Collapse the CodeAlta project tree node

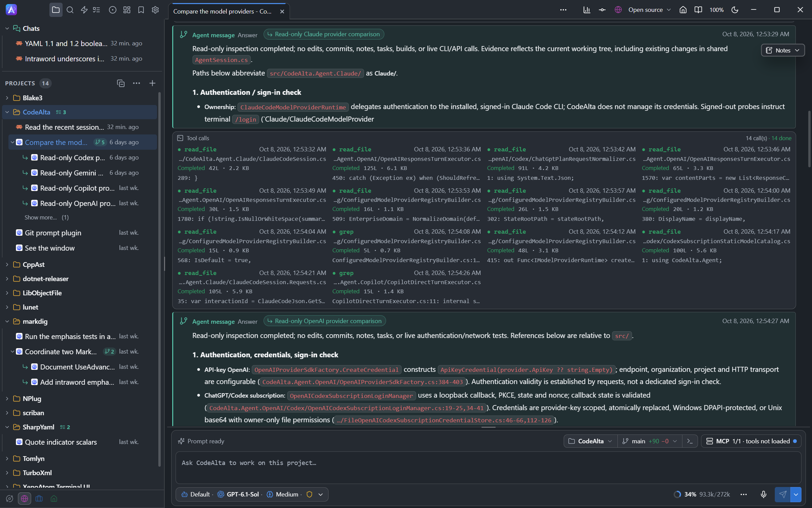click(7, 112)
